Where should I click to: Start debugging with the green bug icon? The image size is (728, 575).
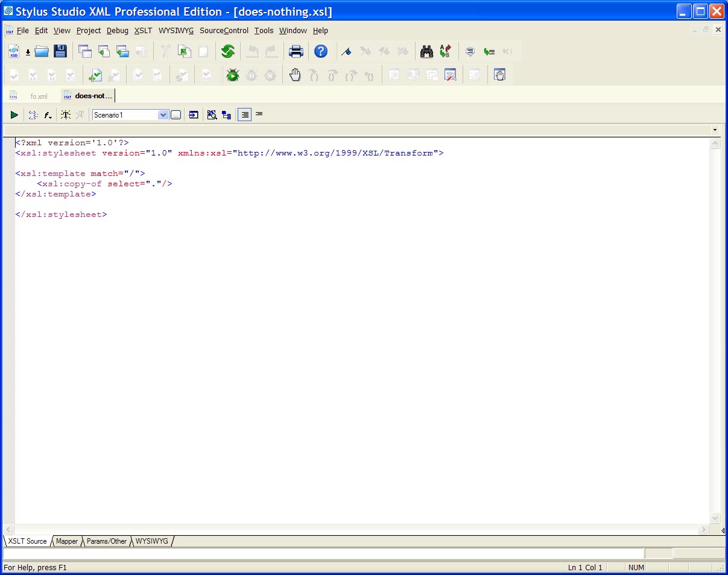(x=232, y=75)
